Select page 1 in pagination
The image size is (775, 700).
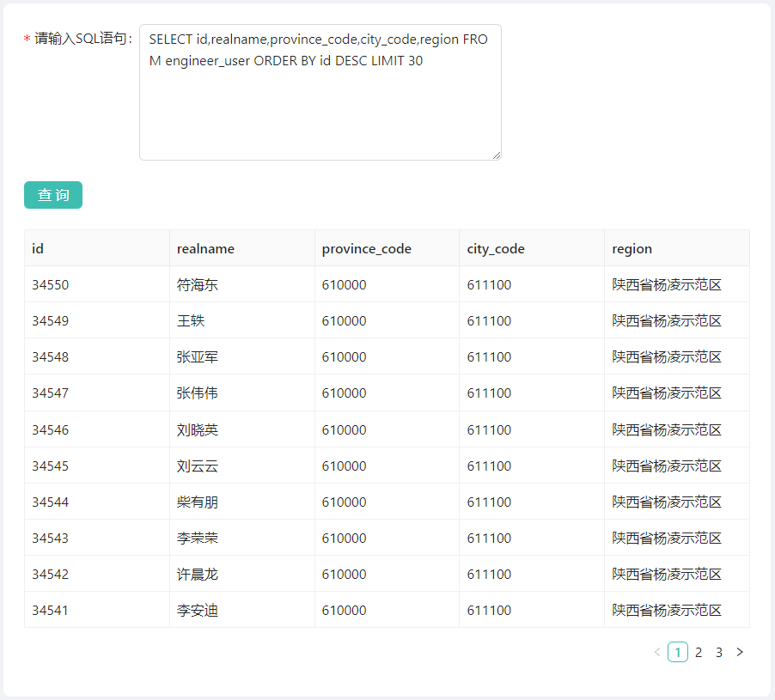(678, 652)
